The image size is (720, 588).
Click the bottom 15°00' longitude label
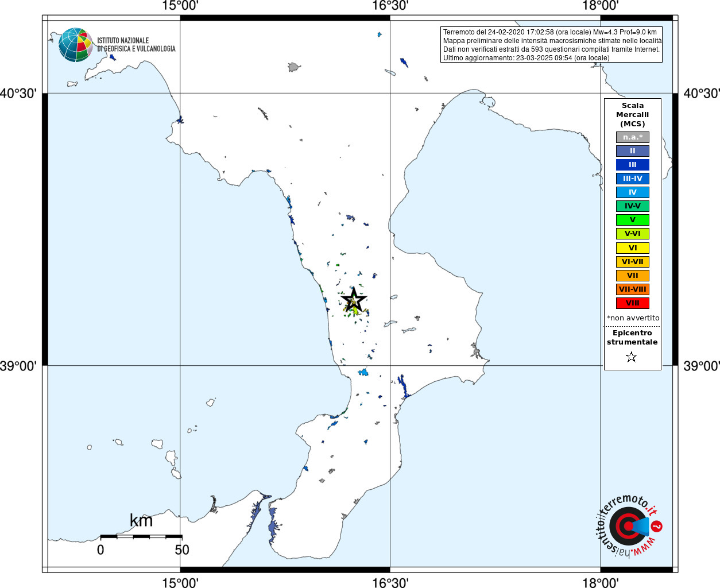click(180, 583)
